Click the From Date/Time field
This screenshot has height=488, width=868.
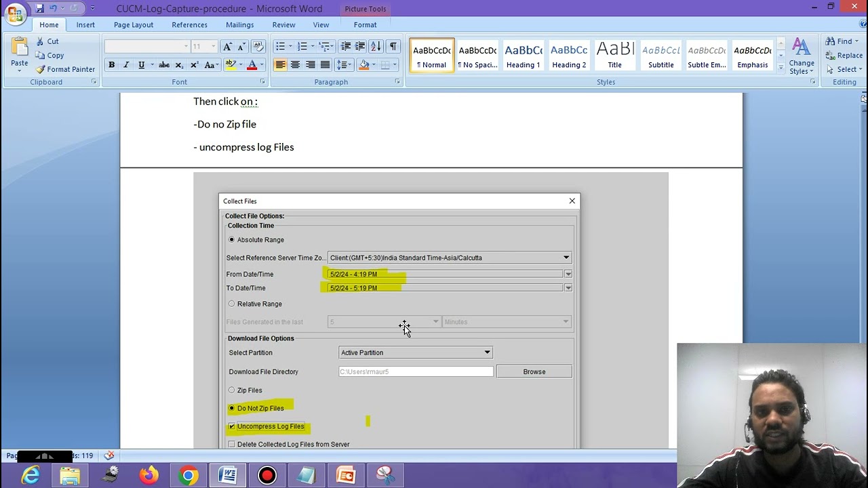pyautogui.click(x=445, y=274)
